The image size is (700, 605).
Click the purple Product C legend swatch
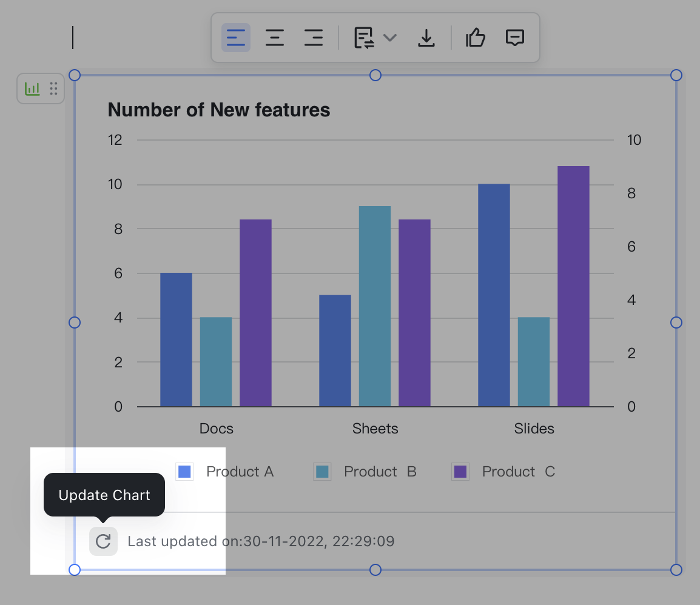pos(460,472)
